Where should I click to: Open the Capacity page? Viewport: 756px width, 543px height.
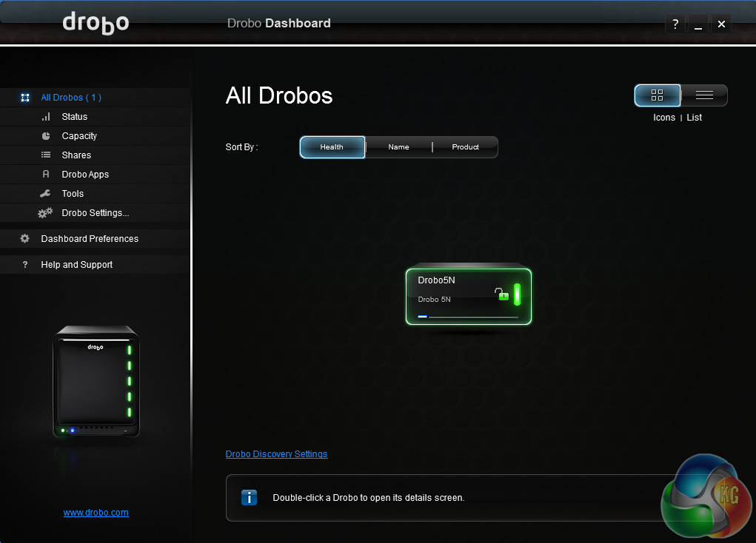[95, 136]
